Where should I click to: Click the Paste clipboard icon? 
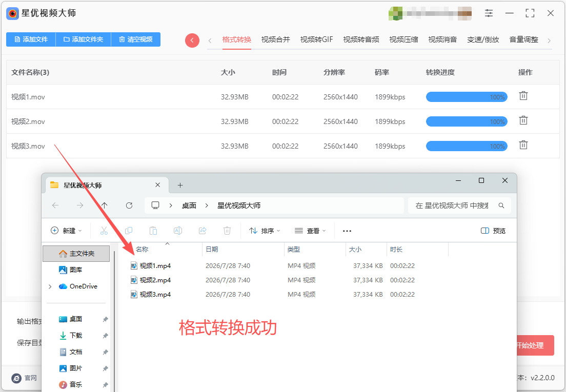tap(153, 231)
